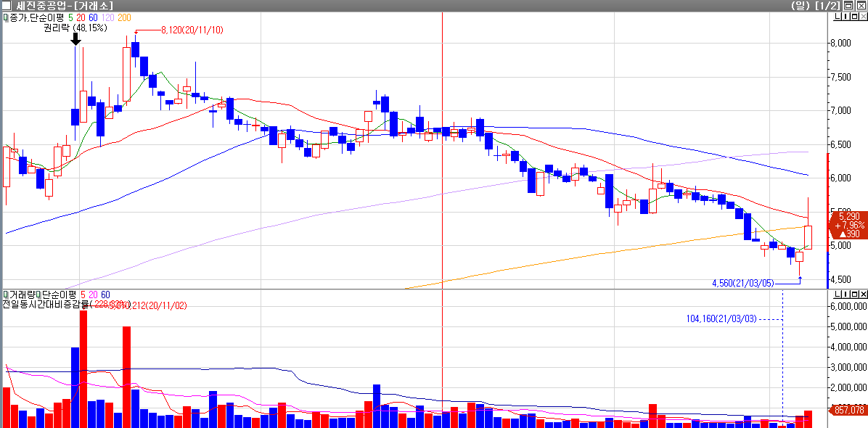Viewport: 868px width, 428px height.
Task: Select the 5-period volume average label
Action: (x=83, y=294)
